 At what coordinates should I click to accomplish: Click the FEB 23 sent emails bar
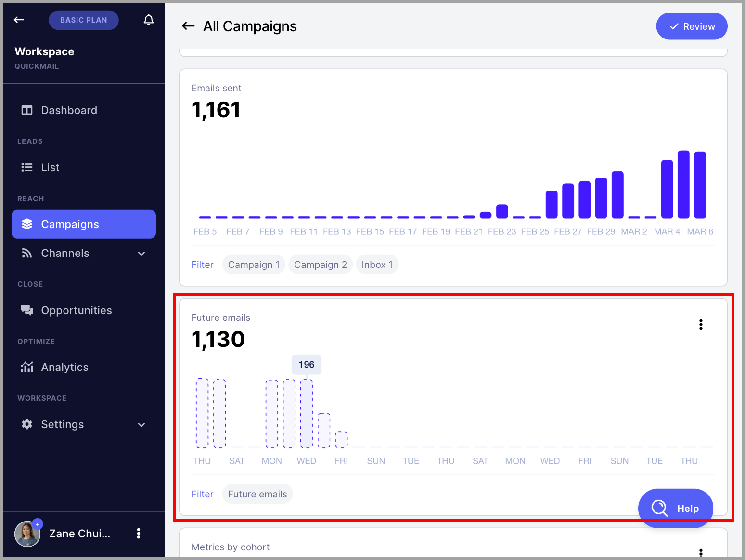tap(502, 212)
